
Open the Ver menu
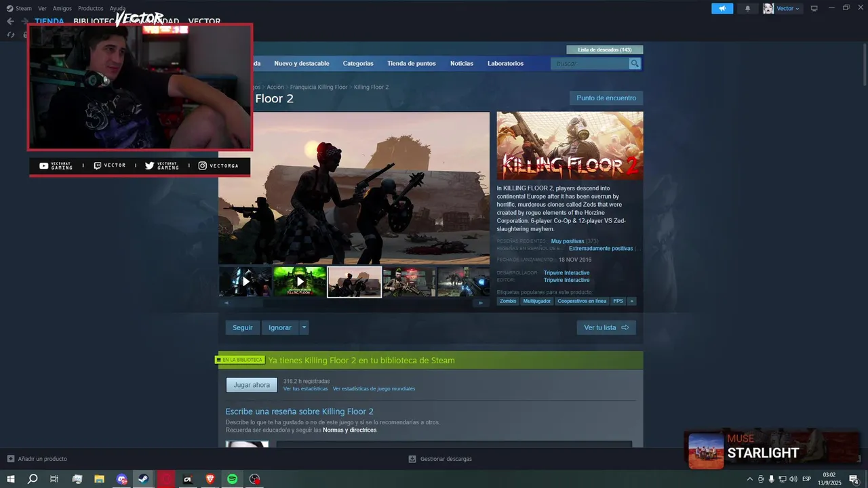pyautogui.click(x=43, y=8)
